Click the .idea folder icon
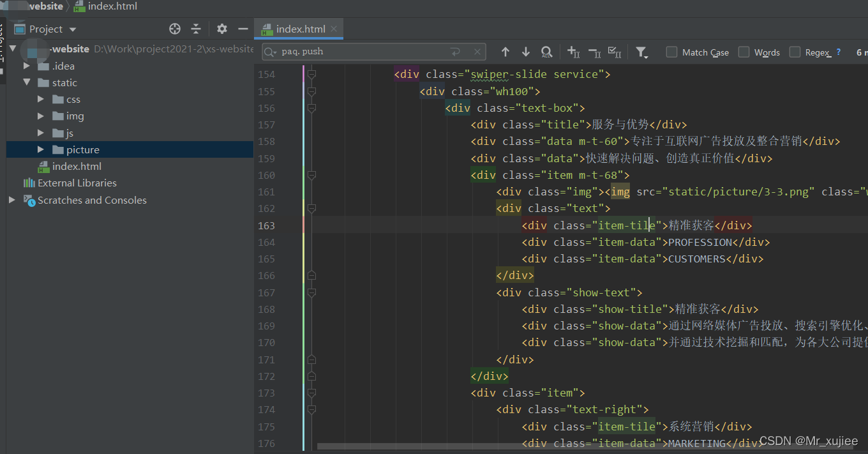868x454 pixels. pyautogui.click(x=43, y=66)
